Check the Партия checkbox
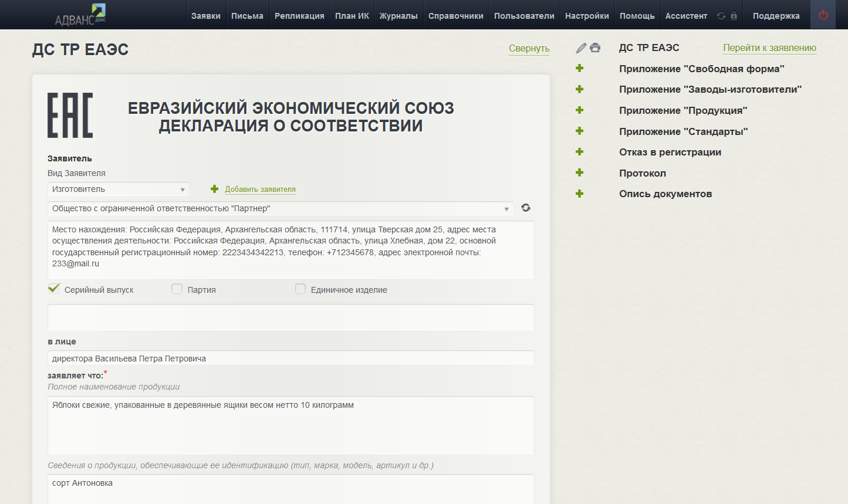848x504 pixels. pyautogui.click(x=177, y=289)
